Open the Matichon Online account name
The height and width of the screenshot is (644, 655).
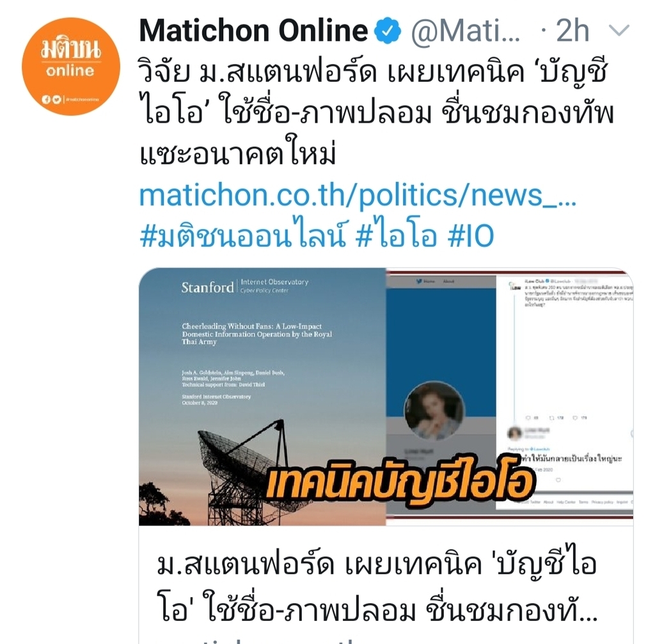coord(253,31)
